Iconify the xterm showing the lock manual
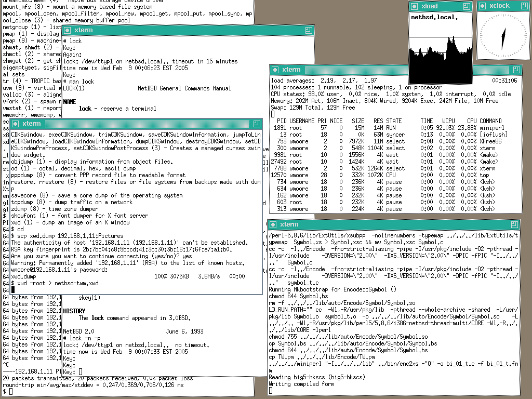The image size is (532, 399). (x=67, y=30)
